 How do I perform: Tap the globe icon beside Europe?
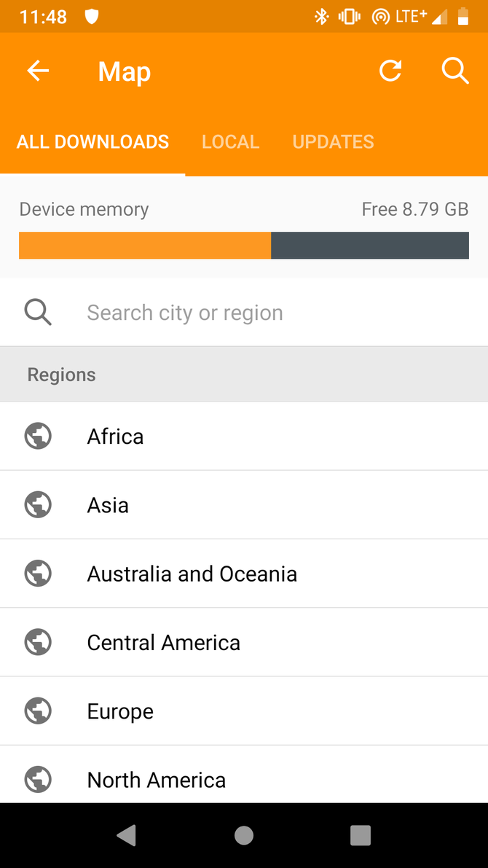(38, 711)
